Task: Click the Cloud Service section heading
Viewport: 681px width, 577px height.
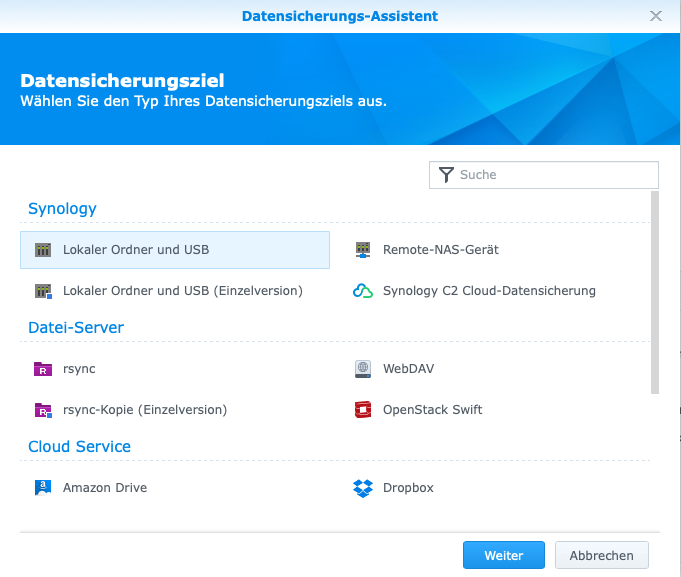Action: [x=79, y=447]
